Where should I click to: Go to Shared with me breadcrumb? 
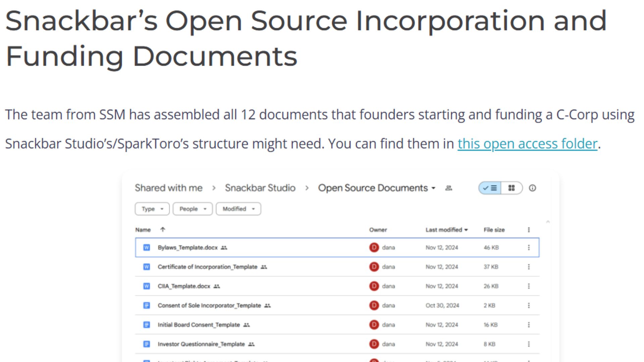pyautogui.click(x=168, y=188)
